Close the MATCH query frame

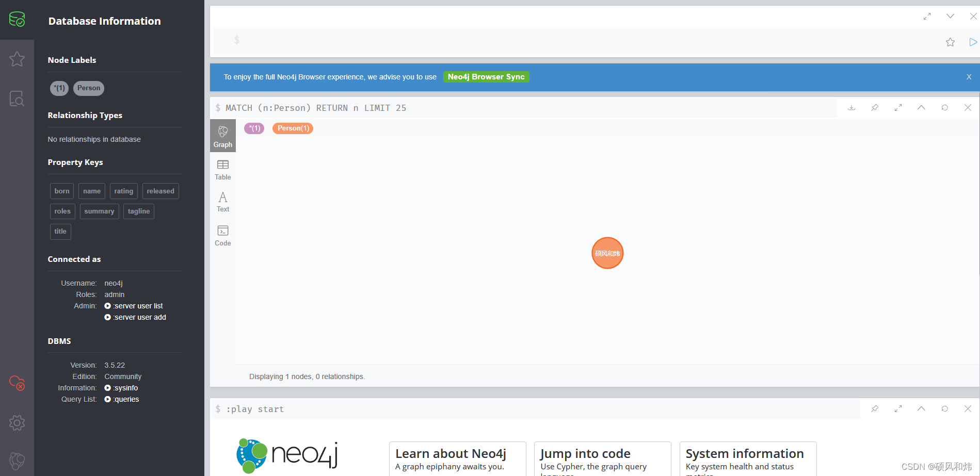[968, 108]
